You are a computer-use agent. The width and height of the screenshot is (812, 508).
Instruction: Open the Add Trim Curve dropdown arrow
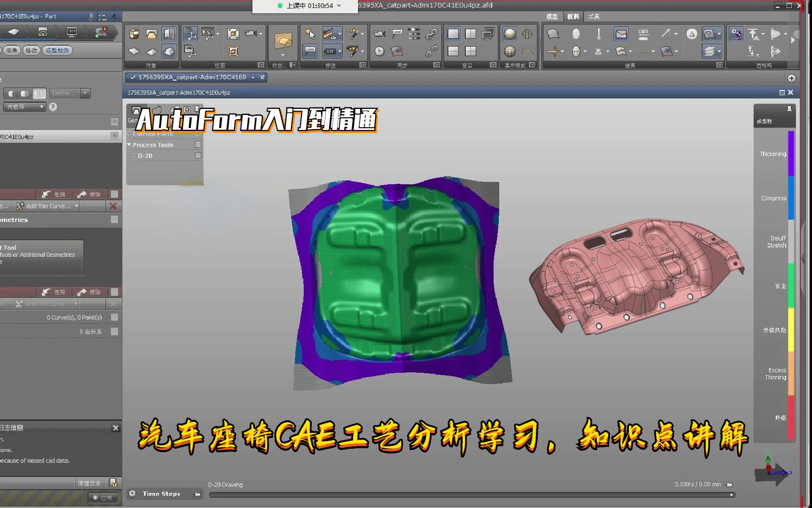click(x=76, y=206)
